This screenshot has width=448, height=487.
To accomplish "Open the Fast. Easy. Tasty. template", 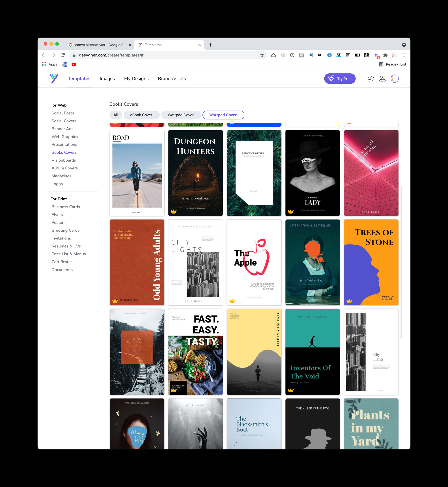I will [195, 352].
